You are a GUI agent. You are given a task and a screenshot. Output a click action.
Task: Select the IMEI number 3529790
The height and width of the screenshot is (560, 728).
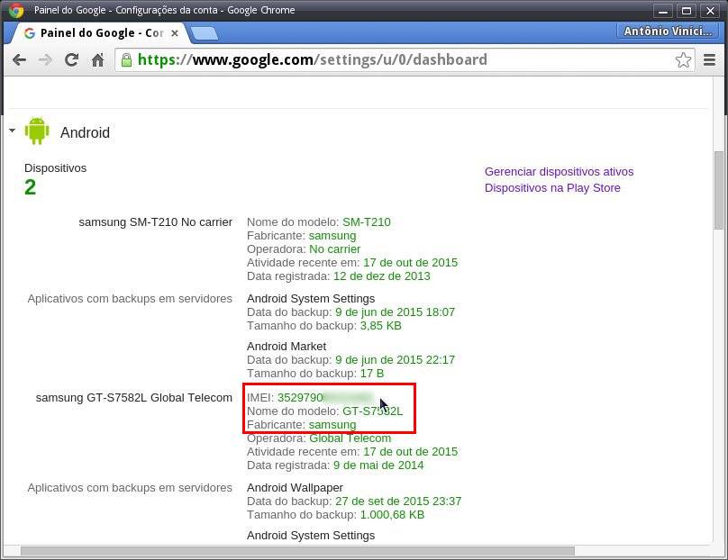pos(300,398)
